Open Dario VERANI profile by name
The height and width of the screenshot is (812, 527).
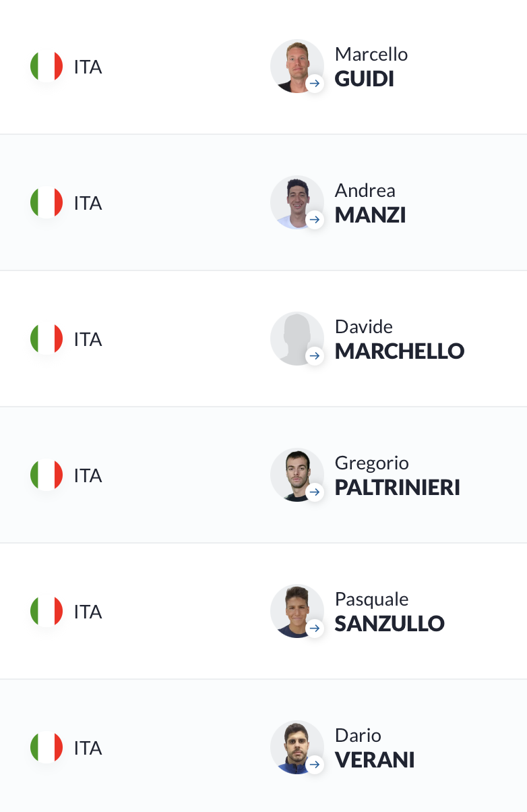[375, 748]
